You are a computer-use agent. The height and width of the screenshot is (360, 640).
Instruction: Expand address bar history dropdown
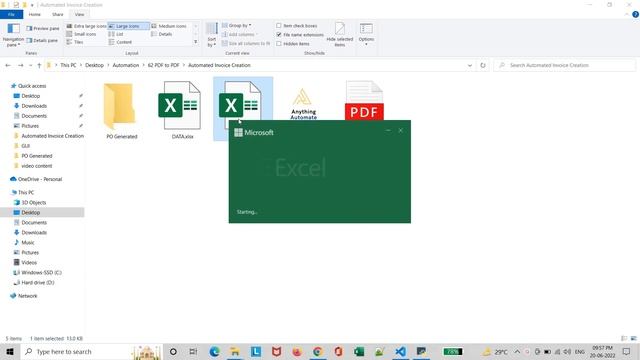point(470,65)
